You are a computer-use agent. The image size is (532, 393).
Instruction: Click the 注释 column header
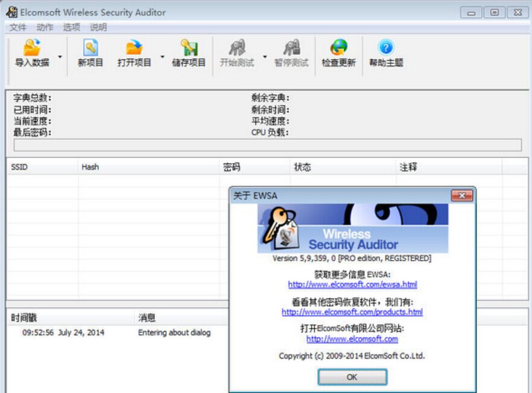(449, 167)
